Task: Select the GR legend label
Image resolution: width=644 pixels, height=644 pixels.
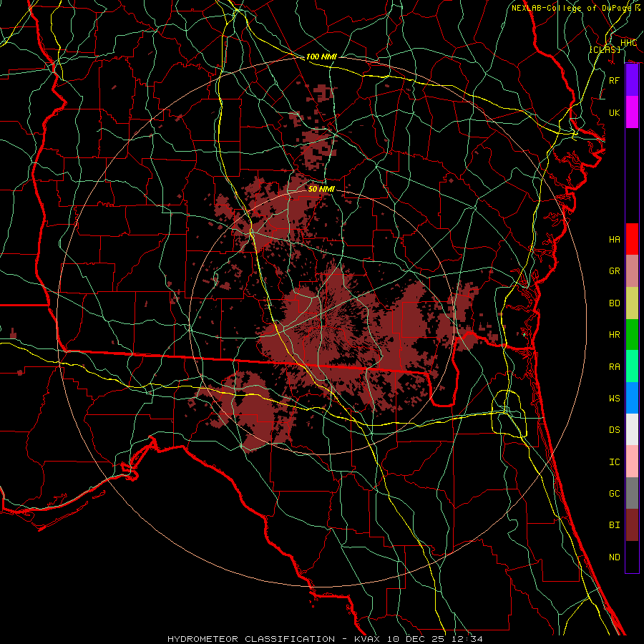Action: (x=615, y=271)
